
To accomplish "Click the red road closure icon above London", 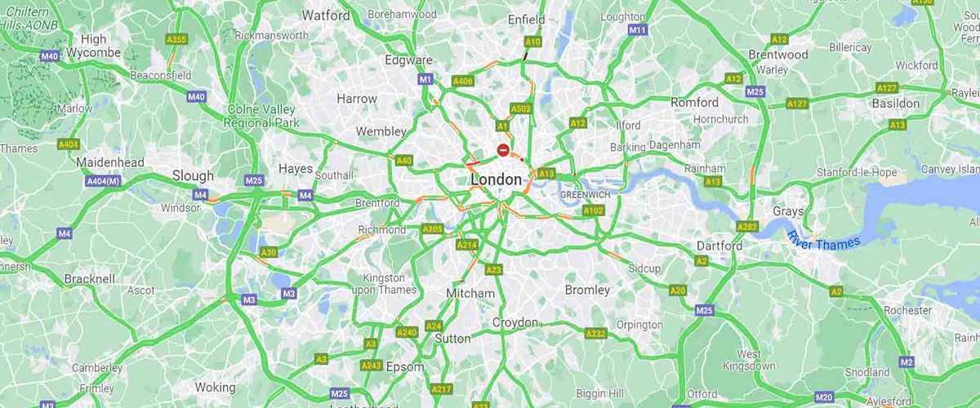I will pyautogui.click(x=504, y=150).
